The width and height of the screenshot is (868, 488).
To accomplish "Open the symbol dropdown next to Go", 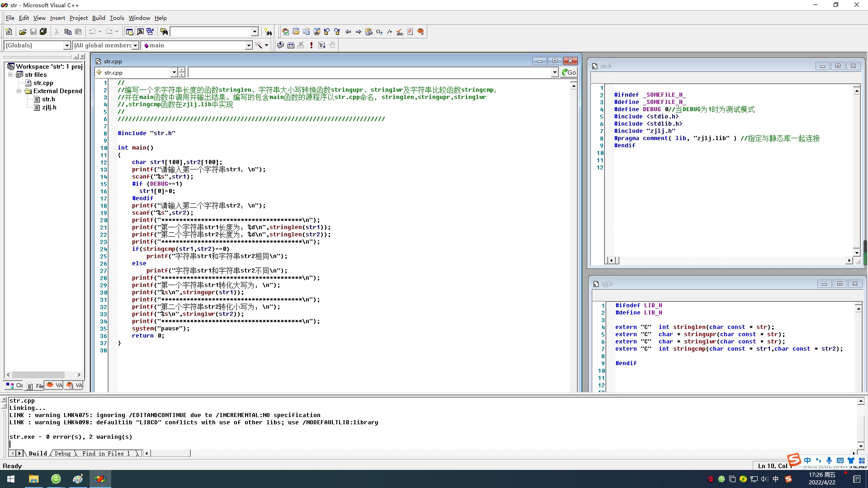I will coord(555,72).
